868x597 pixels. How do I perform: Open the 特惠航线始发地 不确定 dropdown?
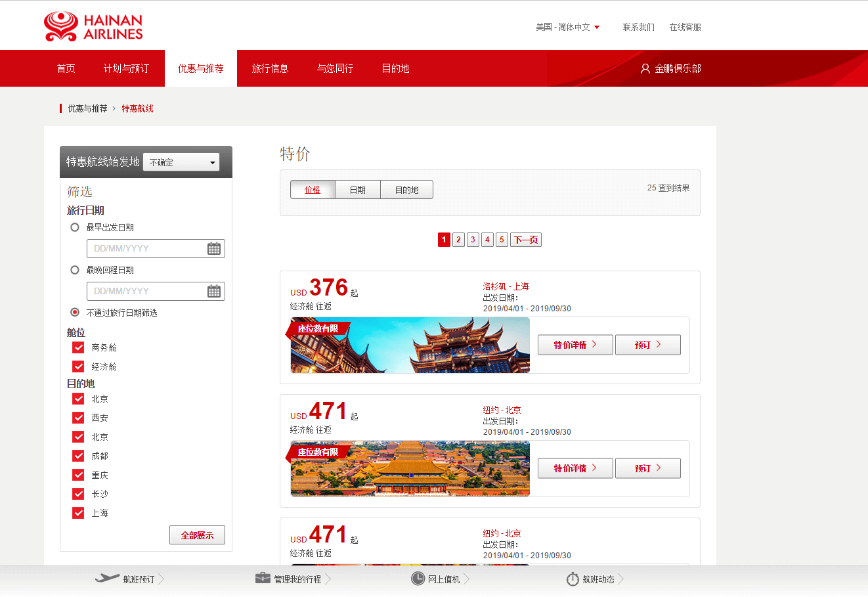coord(181,162)
